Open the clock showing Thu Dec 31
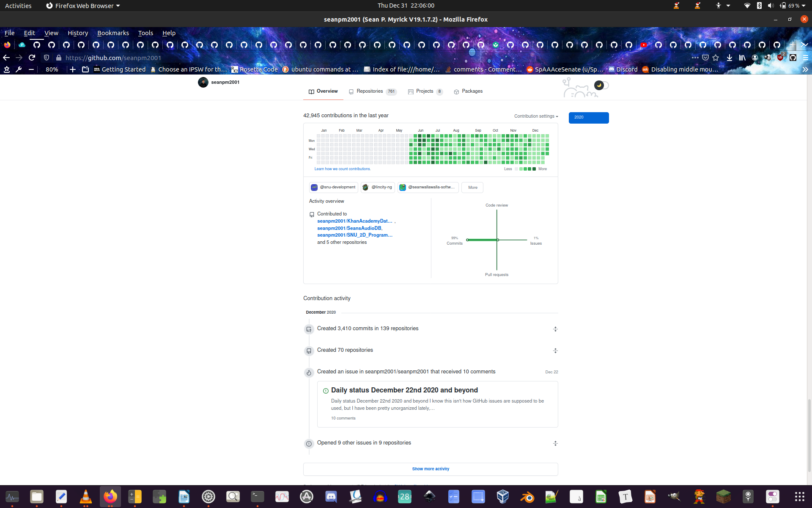This screenshot has height=508, width=812. 406,6
